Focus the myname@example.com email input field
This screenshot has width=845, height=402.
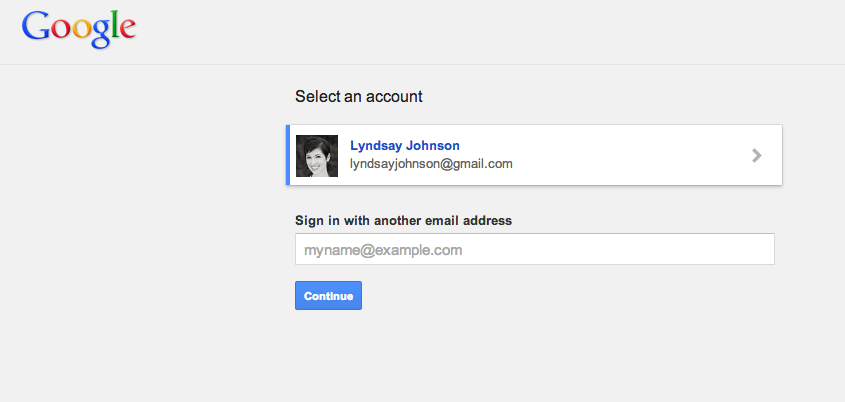click(x=535, y=249)
